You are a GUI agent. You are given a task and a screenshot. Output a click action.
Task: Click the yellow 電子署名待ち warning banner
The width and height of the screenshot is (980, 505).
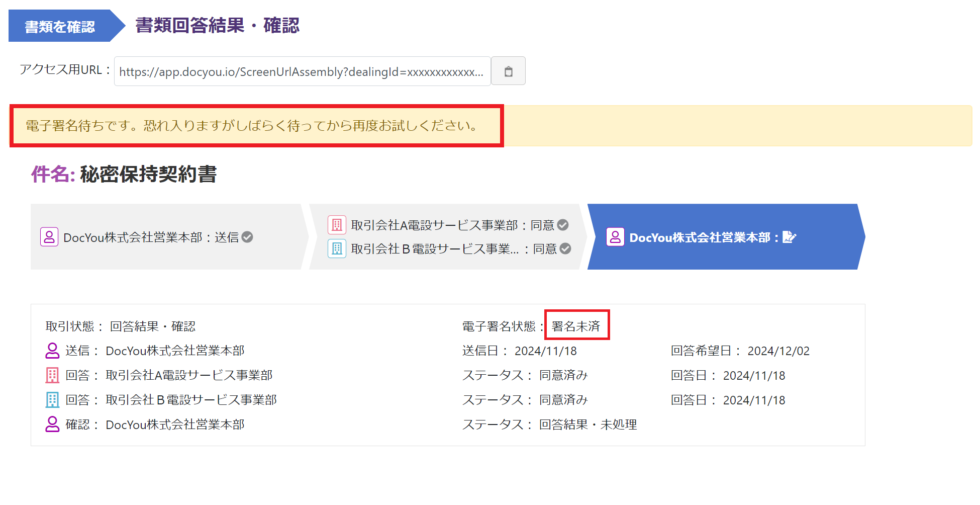click(704, 126)
